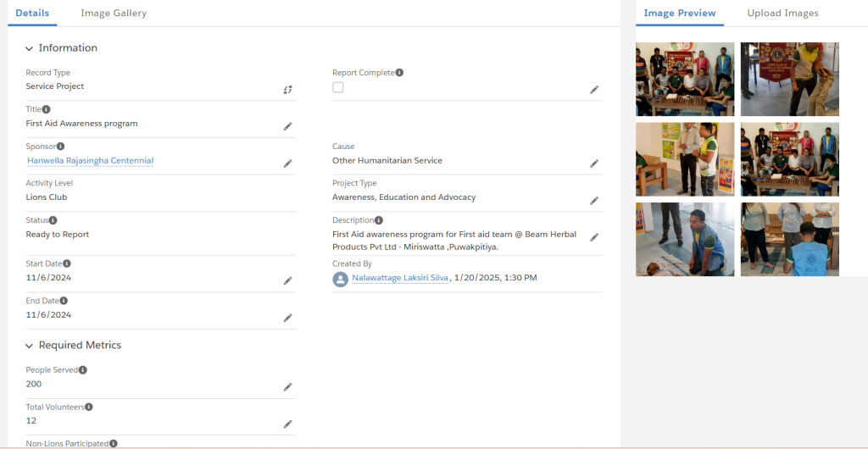This screenshot has width=868, height=449.
Task: Click 'Awareness, Education and Advocacy' project type
Action: point(404,197)
